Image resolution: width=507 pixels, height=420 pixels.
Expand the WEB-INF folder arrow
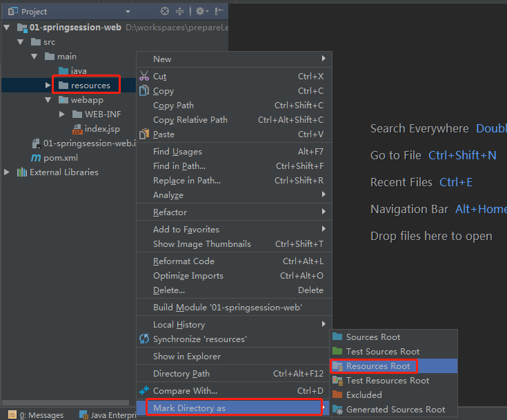coord(61,114)
